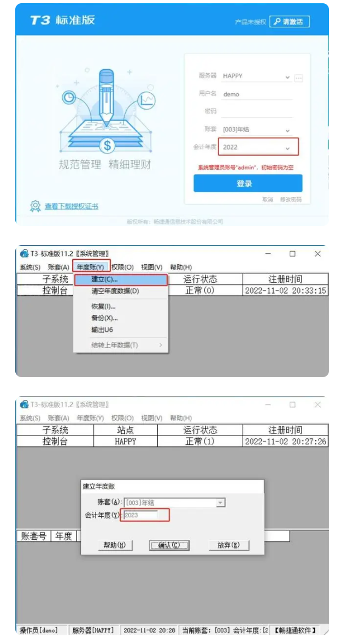Viewport: 347px width, 644px height.
Task: Minimize the middle T3 系统管理 window
Action: click(x=268, y=254)
